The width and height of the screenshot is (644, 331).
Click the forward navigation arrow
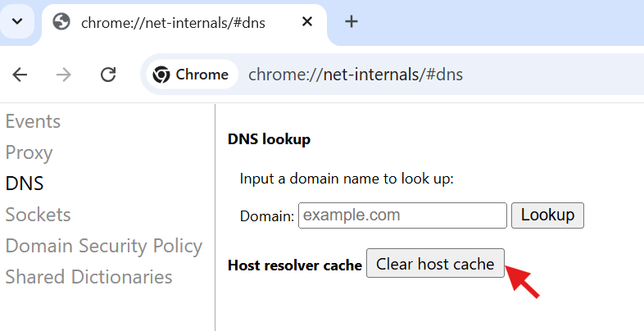click(x=64, y=75)
